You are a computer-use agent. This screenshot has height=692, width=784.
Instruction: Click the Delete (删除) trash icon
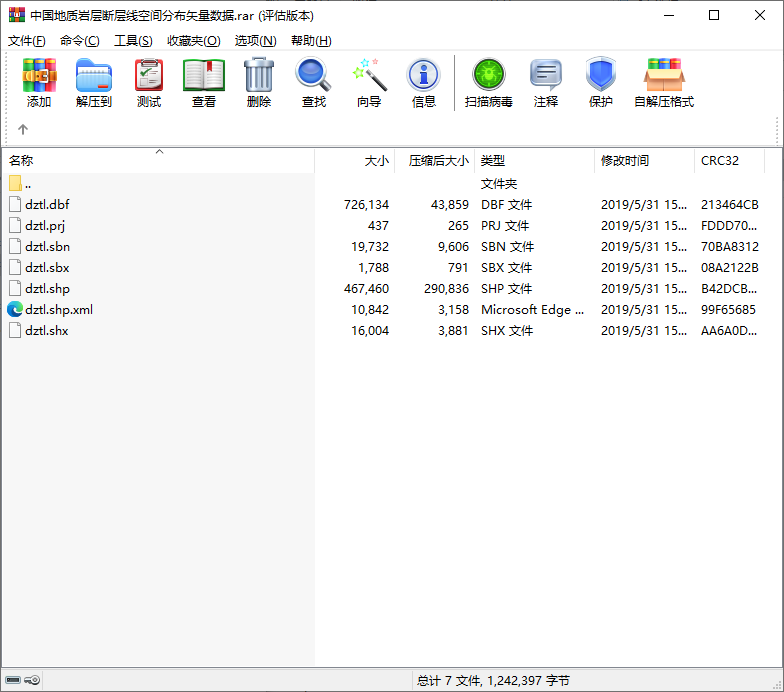pos(258,75)
